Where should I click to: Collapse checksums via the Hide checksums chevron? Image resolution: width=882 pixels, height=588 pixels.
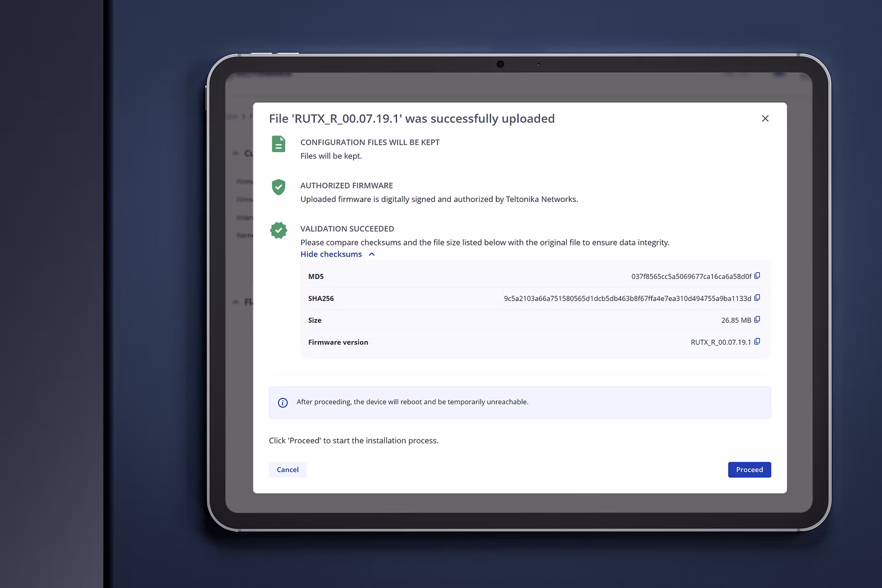[x=371, y=254]
